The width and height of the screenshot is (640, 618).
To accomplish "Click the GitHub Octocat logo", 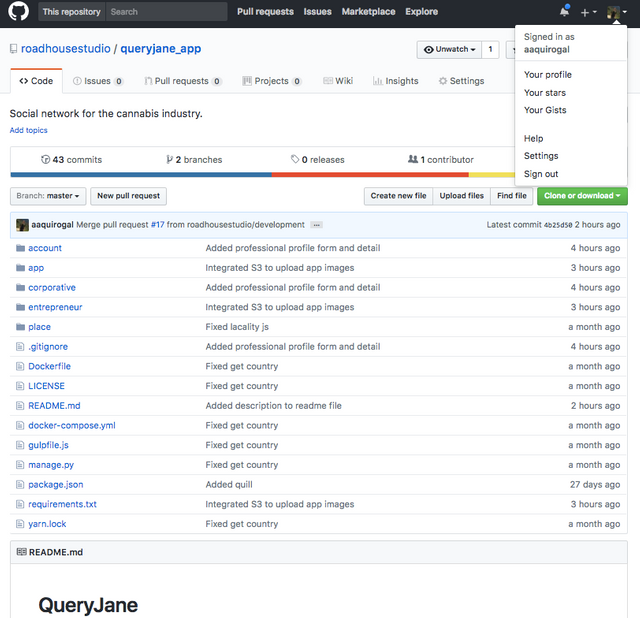I will pos(19,11).
